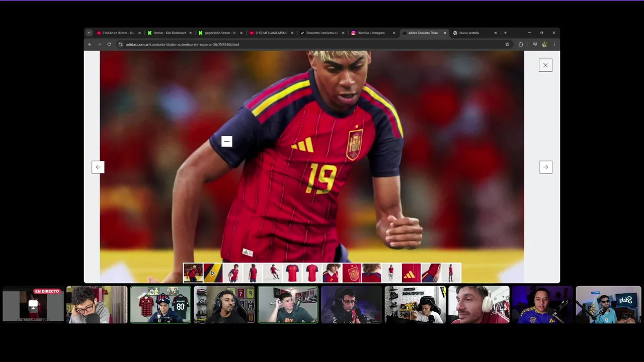Select the sleeve close-up thumbnail
Image resolution: width=644 pixels, height=362 pixels.
[x=431, y=273]
